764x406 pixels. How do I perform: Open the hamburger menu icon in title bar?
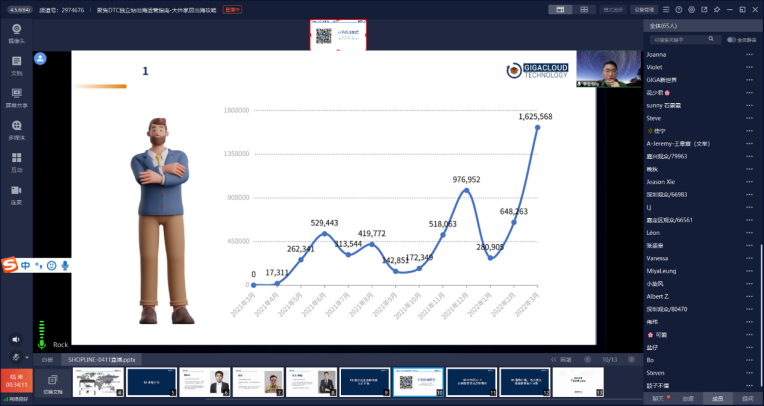pos(666,10)
